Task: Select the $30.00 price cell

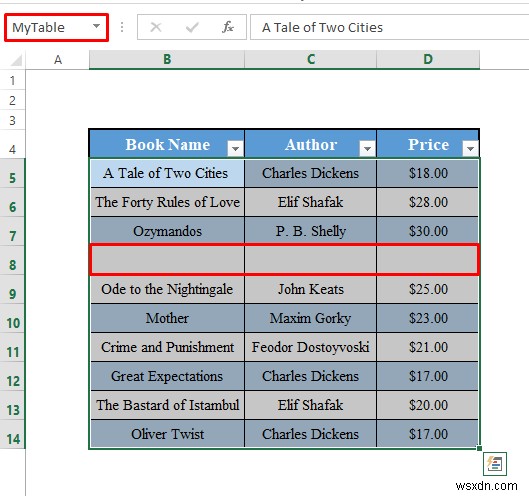Action: [428, 231]
